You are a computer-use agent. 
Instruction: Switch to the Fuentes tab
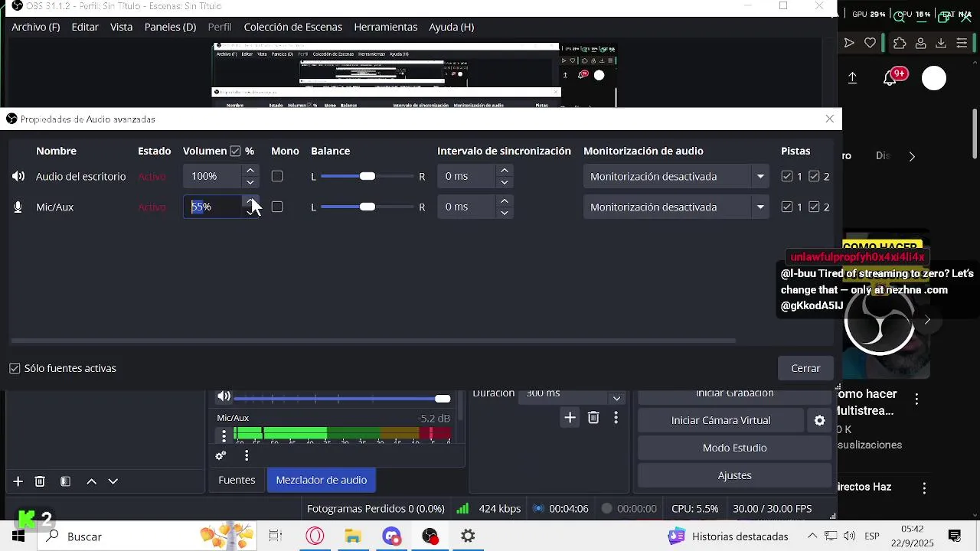tap(237, 480)
